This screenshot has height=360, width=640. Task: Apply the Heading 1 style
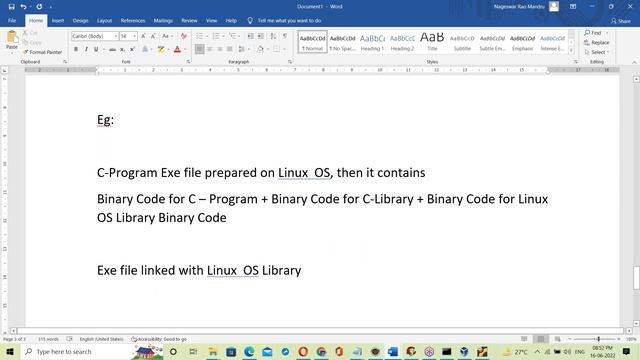click(372, 42)
